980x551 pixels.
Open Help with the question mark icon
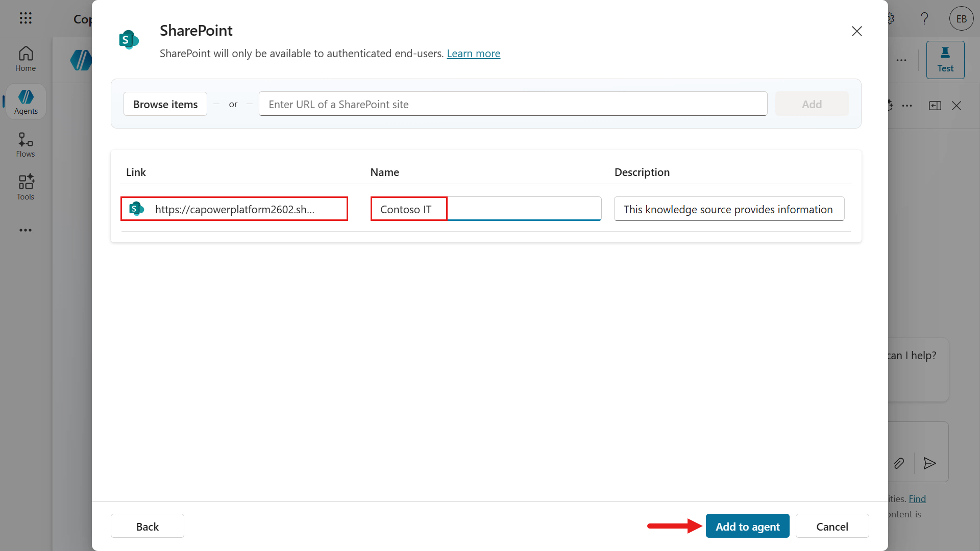point(924,18)
